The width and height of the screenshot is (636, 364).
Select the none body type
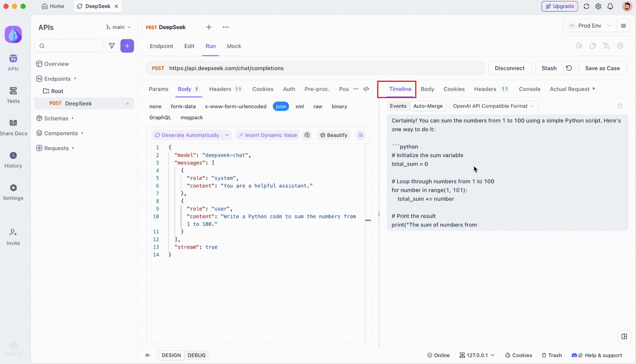[155, 106]
